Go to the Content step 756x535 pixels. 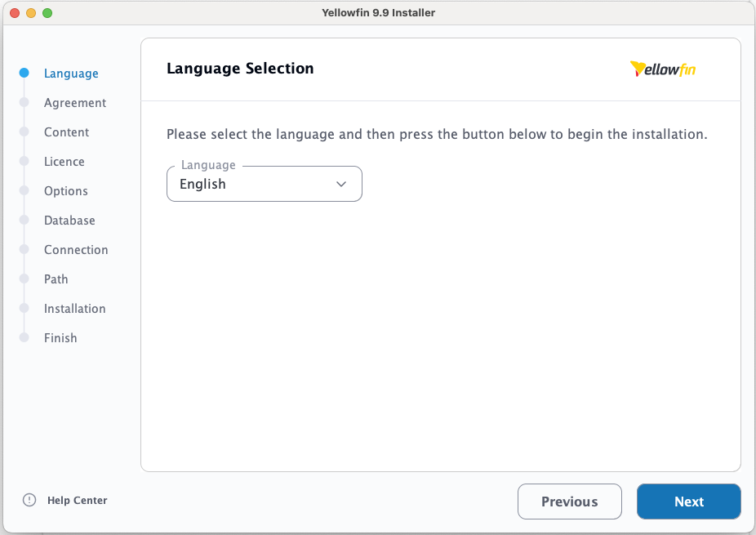point(66,132)
